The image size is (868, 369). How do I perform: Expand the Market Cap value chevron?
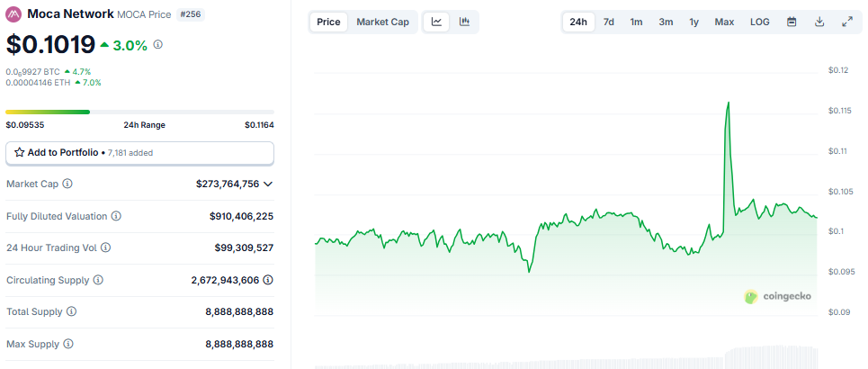click(x=268, y=184)
